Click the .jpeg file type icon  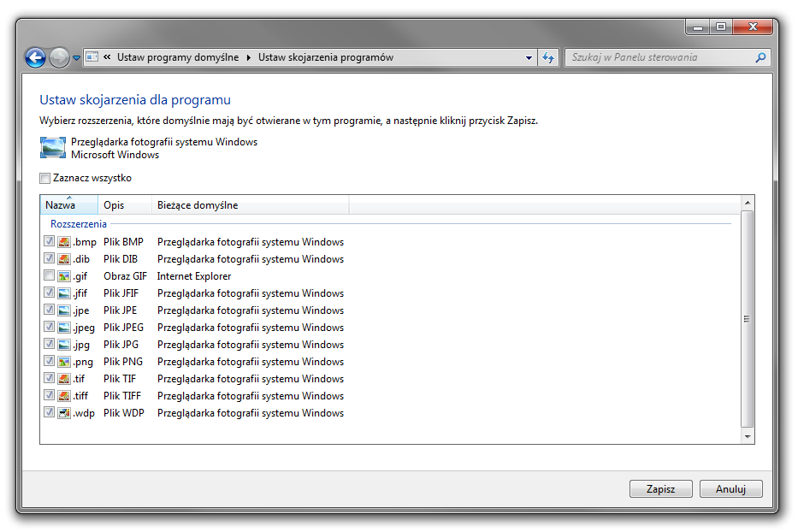point(63,328)
